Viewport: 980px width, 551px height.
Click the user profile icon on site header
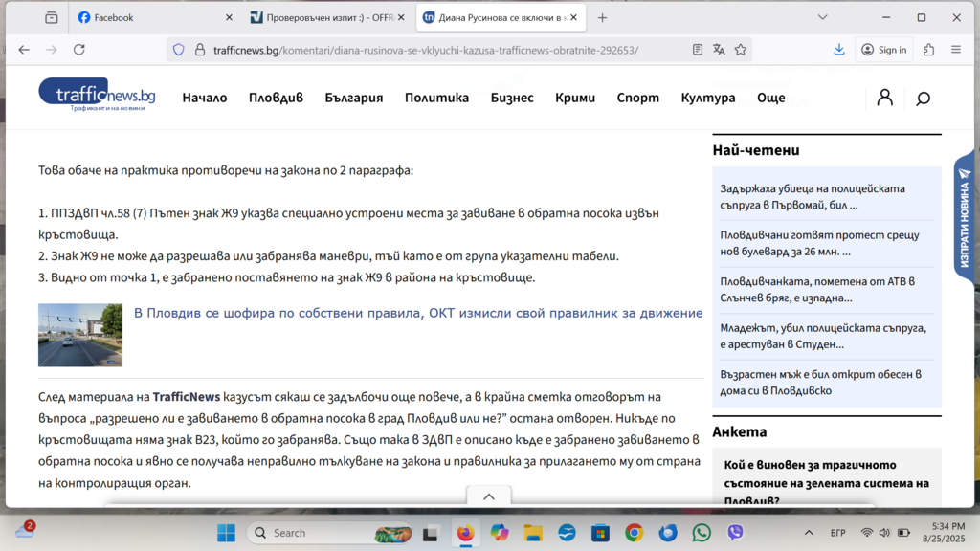(x=885, y=98)
